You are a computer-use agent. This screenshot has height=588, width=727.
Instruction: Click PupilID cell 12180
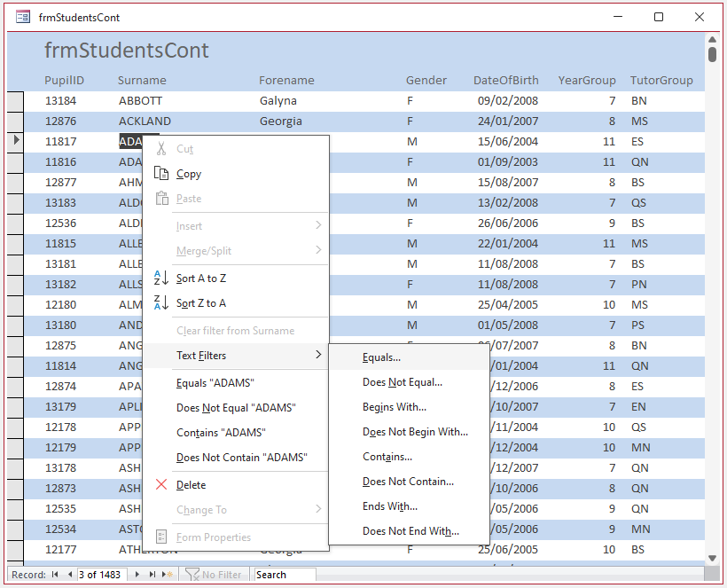(61, 305)
